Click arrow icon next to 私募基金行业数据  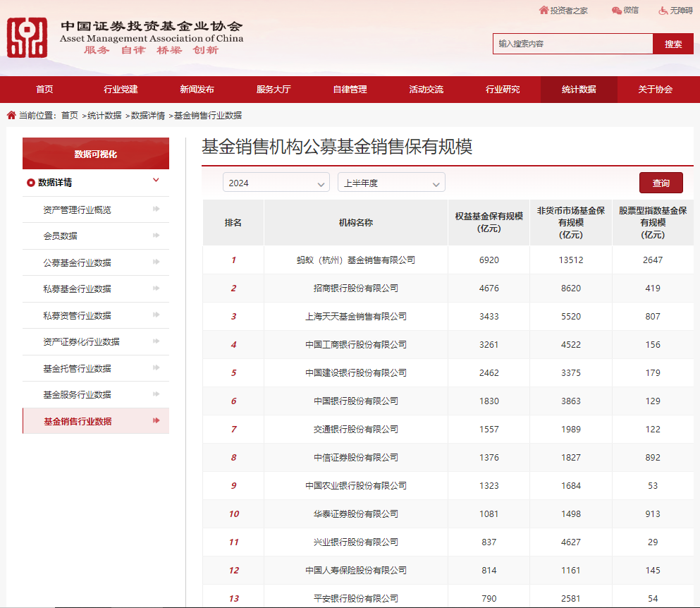156,288
